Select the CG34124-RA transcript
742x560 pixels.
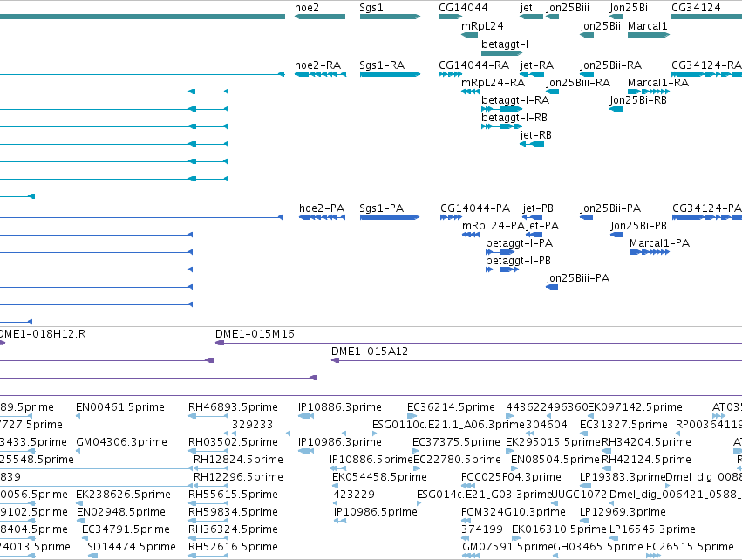pos(706,74)
